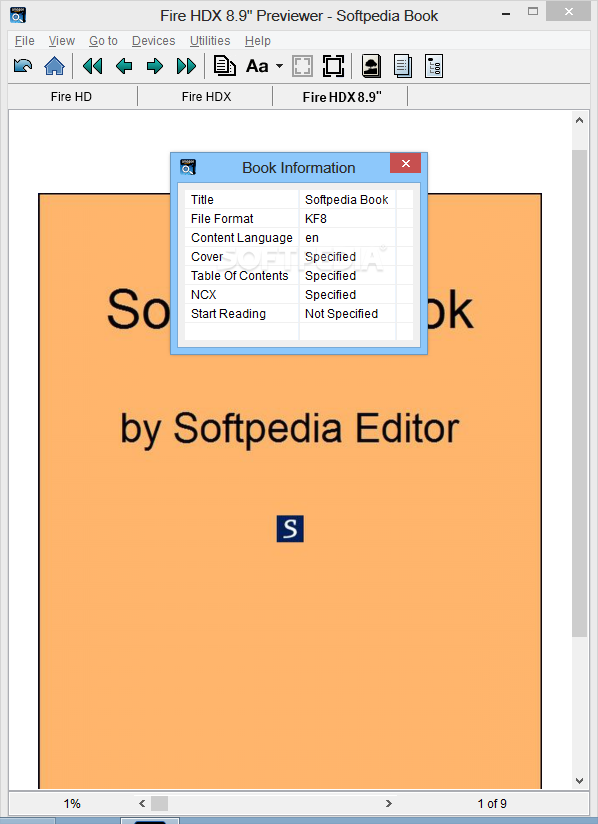Open the Utilities menu
This screenshot has width=598, height=824.
(x=210, y=40)
